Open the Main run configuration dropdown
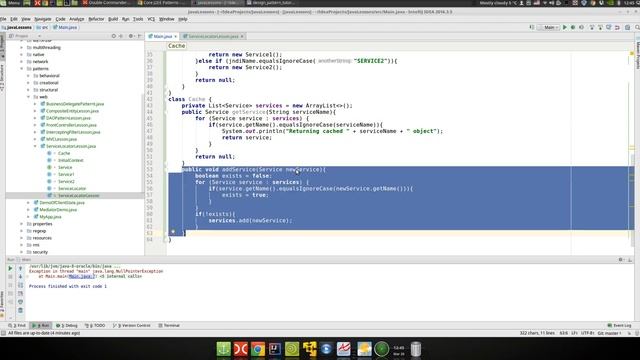640x360 pixels. coord(549,27)
